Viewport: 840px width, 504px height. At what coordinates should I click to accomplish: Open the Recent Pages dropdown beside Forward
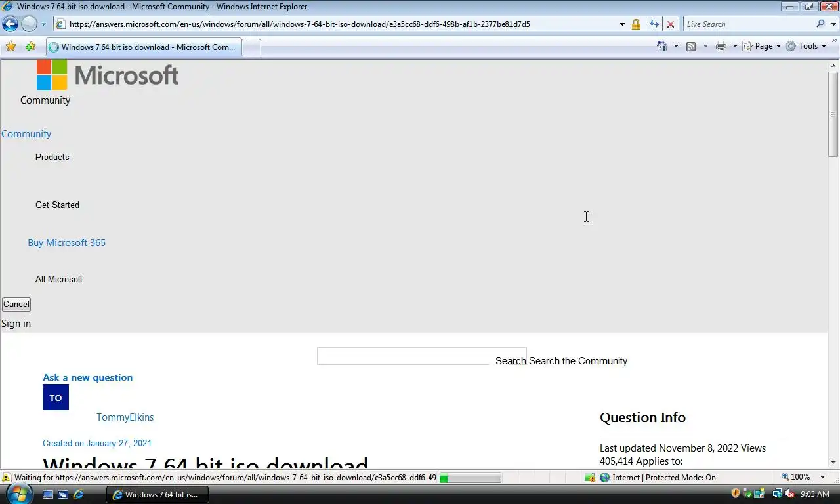(43, 24)
